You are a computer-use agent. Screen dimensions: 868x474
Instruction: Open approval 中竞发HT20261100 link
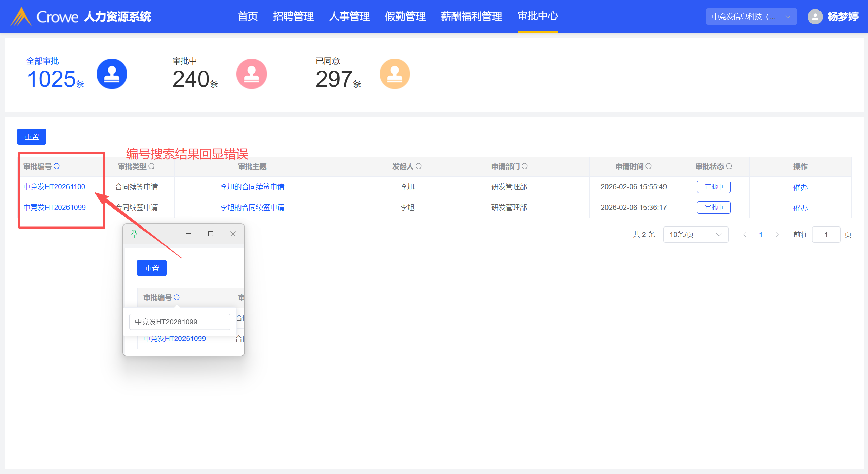click(x=54, y=187)
